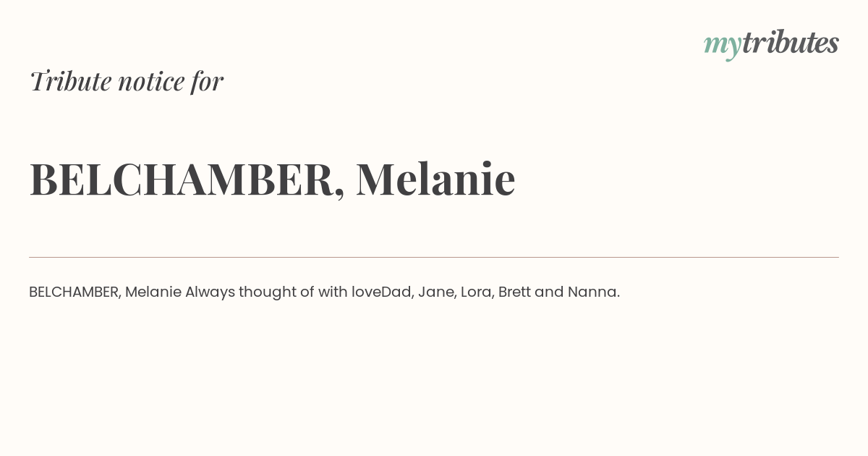Click the horizontal divider line
Image resolution: width=868 pixels, height=456 pixels.
point(434,257)
